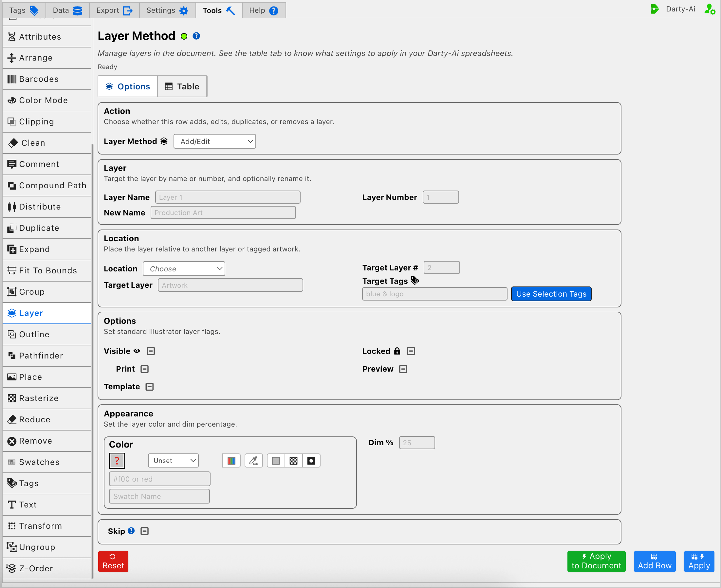
Task: Open the Z-Order tool
Action: point(47,569)
